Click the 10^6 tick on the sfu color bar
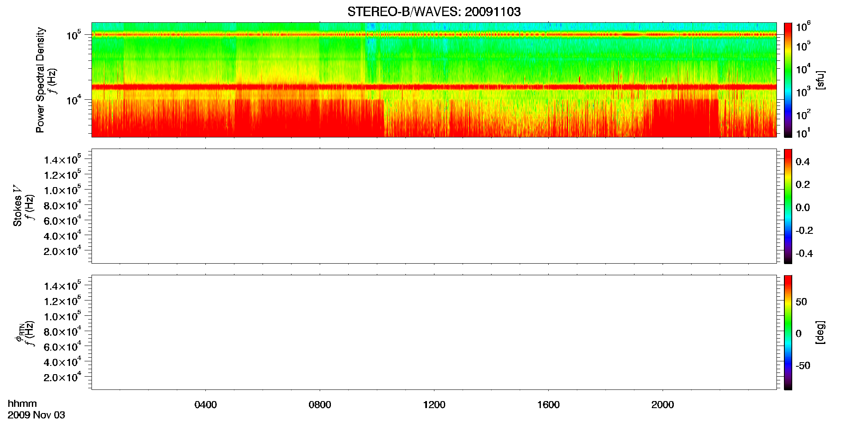The width and height of the screenshot is (868, 447). (x=803, y=27)
